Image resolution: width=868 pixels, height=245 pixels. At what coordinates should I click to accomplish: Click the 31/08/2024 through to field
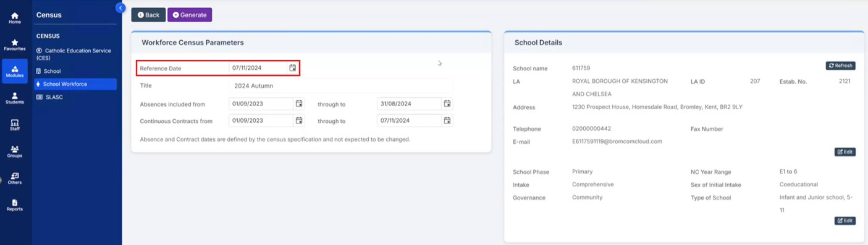(409, 104)
